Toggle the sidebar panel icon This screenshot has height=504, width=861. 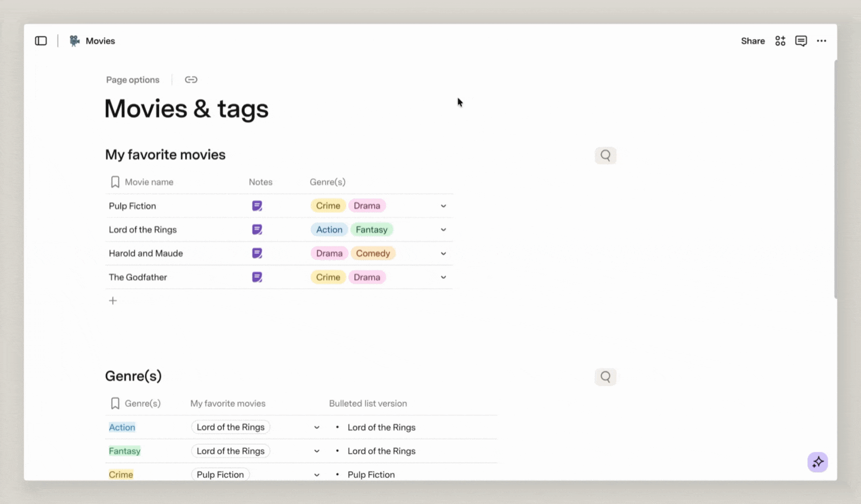[x=41, y=41]
